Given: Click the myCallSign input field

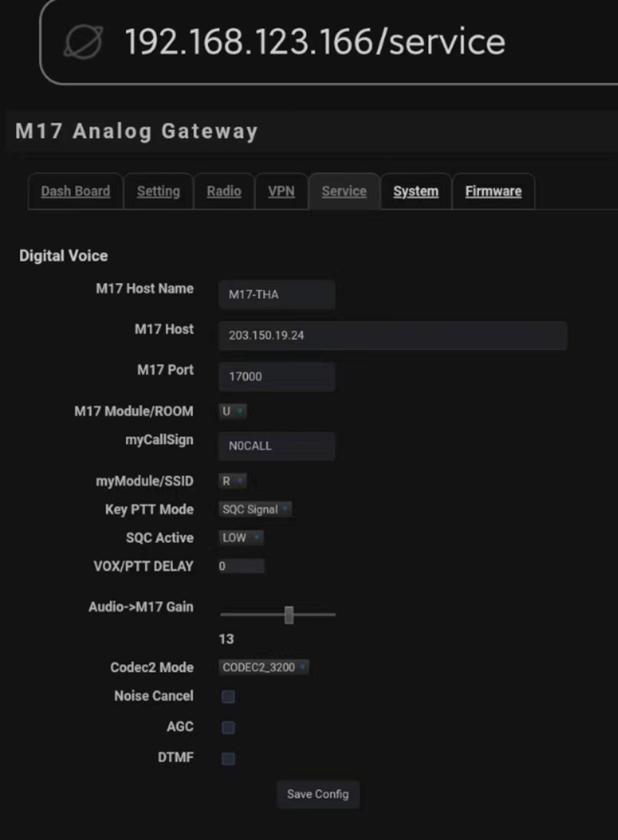Looking at the screenshot, I should 277,445.
